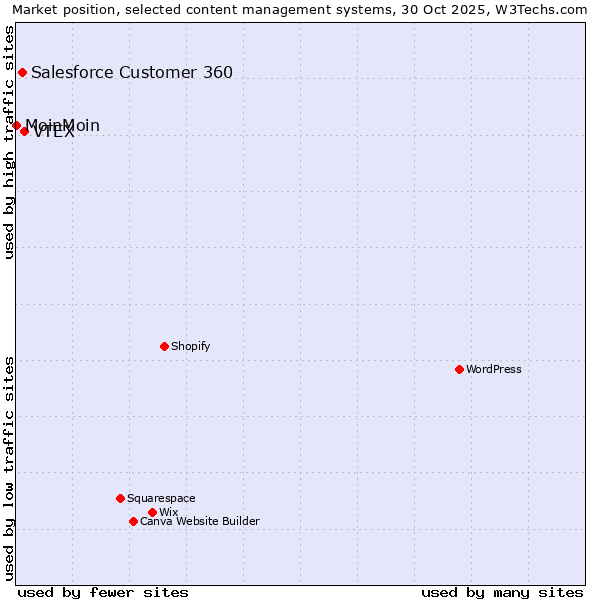Click the Salesforce Customer 360 text label

click(x=132, y=72)
